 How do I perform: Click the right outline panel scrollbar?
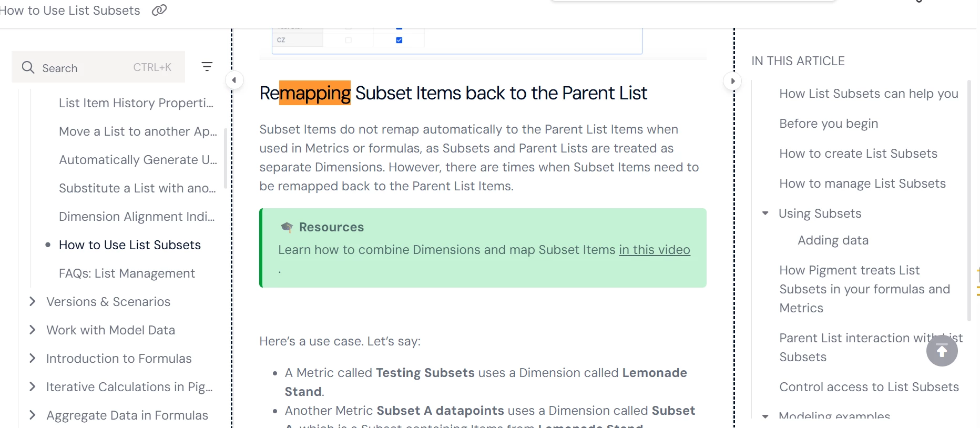[969, 200]
